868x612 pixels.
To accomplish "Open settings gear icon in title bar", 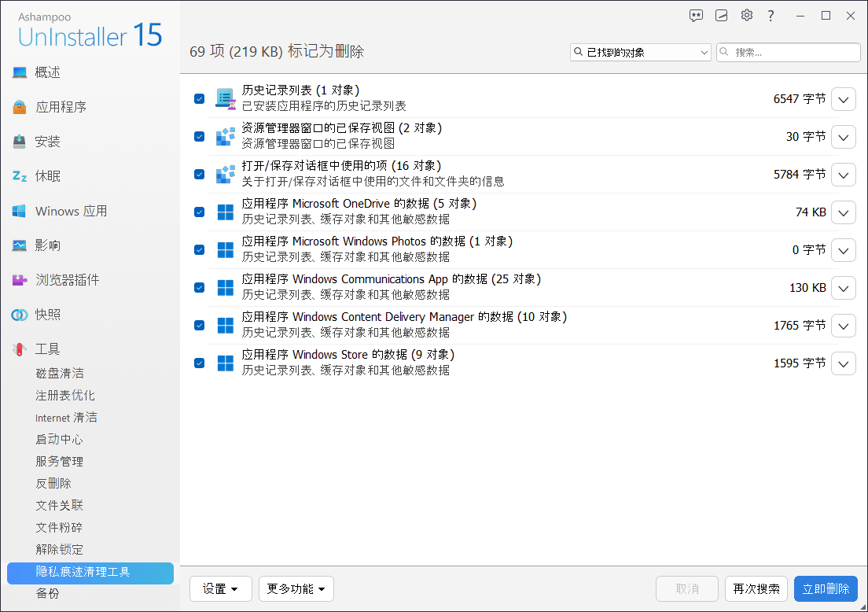I will [x=747, y=15].
